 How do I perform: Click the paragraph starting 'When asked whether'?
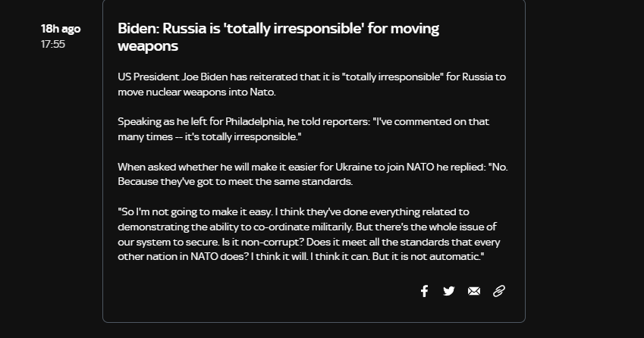click(x=313, y=174)
